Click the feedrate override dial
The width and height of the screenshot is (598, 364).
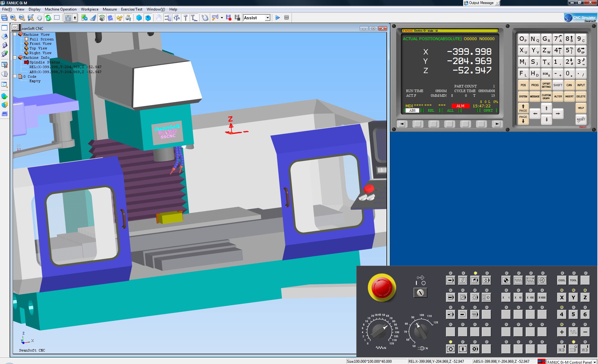(379, 331)
